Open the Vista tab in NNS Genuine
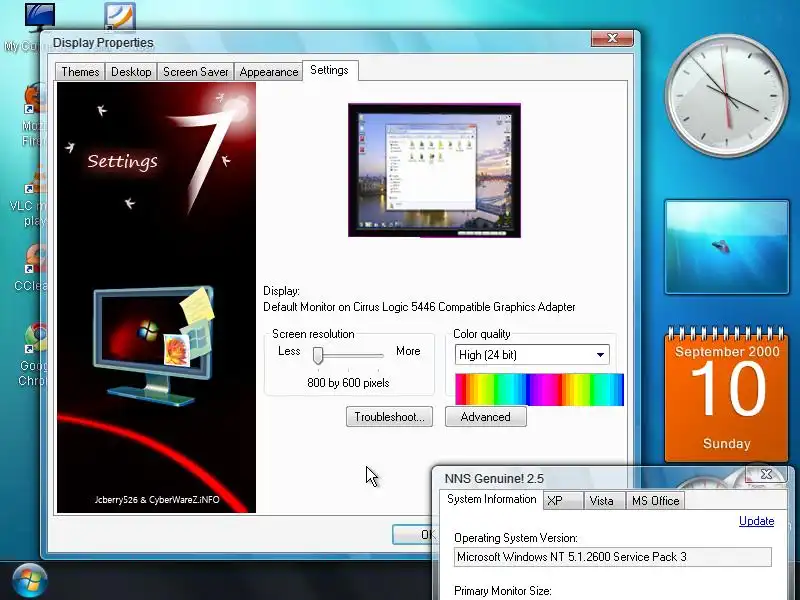 tap(602, 501)
